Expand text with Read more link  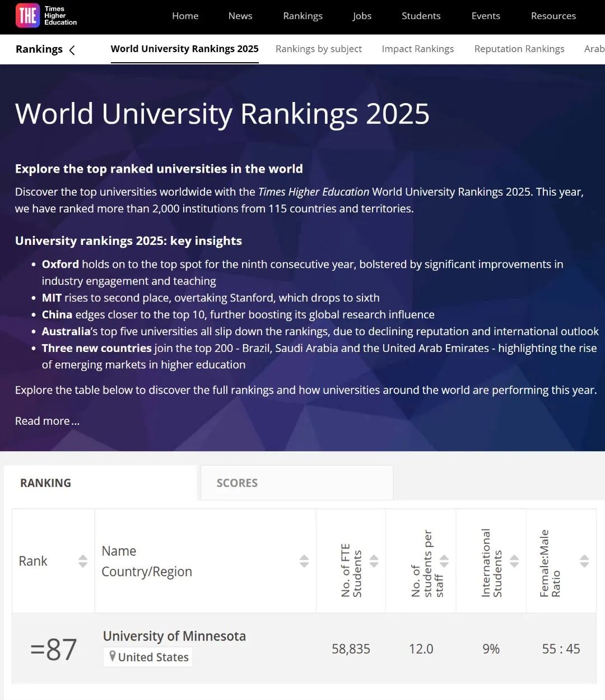click(x=48, y=421)
